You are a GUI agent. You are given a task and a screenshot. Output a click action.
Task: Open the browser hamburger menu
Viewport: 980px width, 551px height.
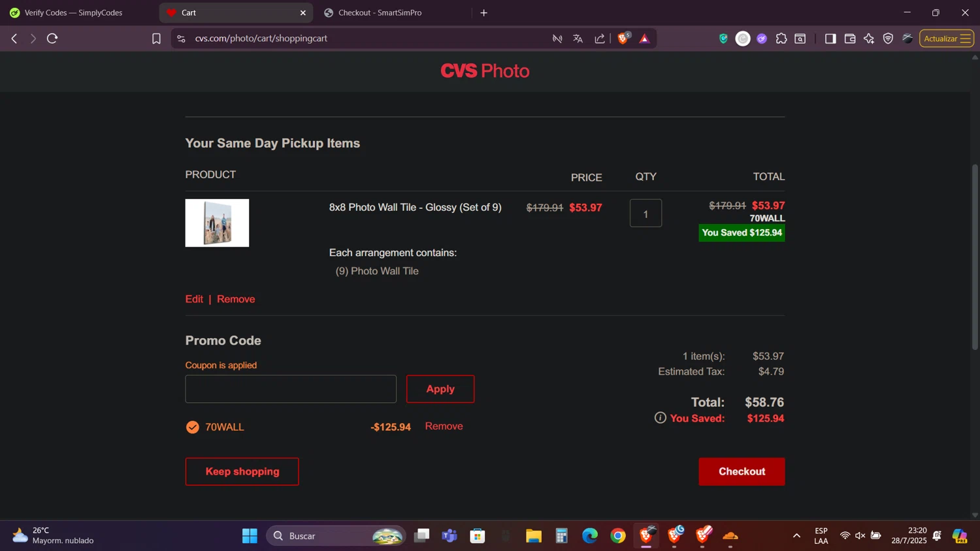(966, 39)
